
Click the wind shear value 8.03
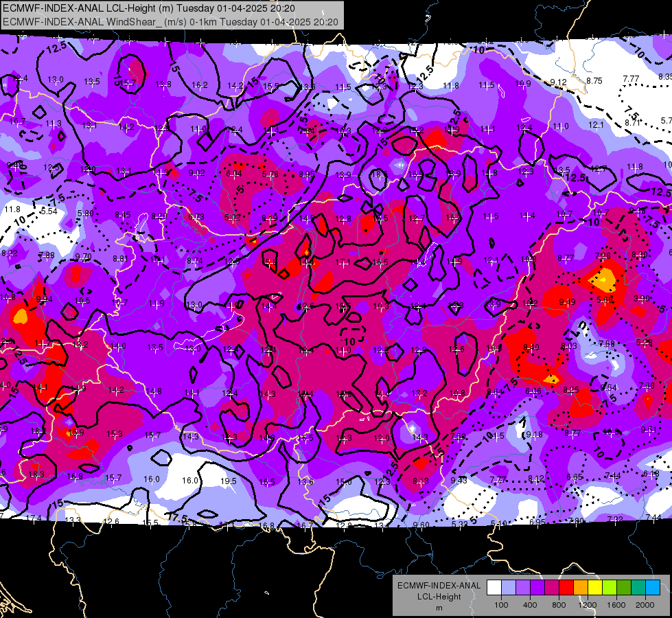pyautogui.click(x=569, y=345)
